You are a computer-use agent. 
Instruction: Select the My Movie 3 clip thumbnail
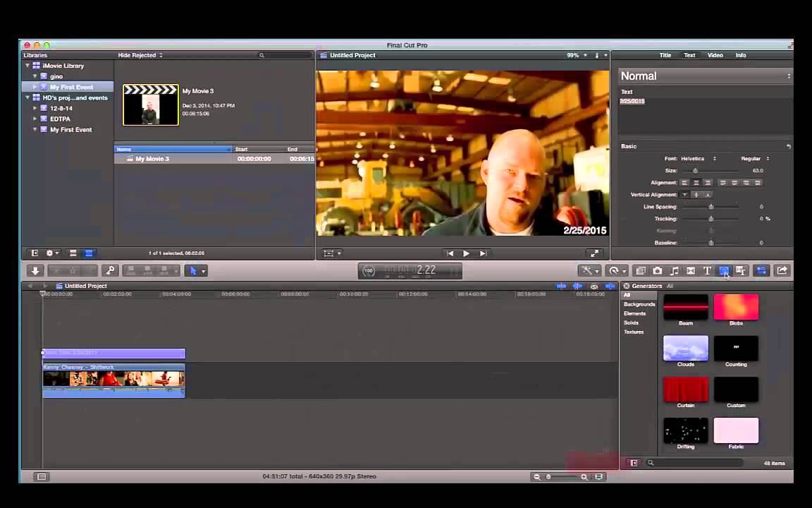click(151, 105)
